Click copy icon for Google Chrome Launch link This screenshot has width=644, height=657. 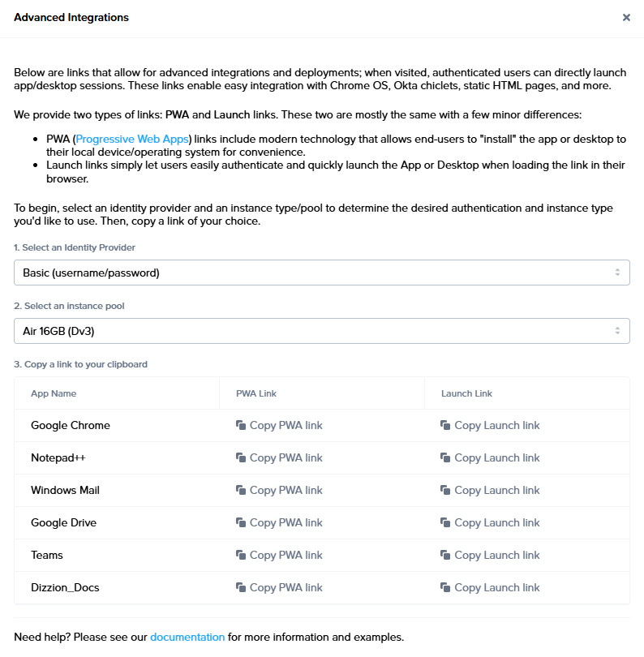[x=445, y=425]
